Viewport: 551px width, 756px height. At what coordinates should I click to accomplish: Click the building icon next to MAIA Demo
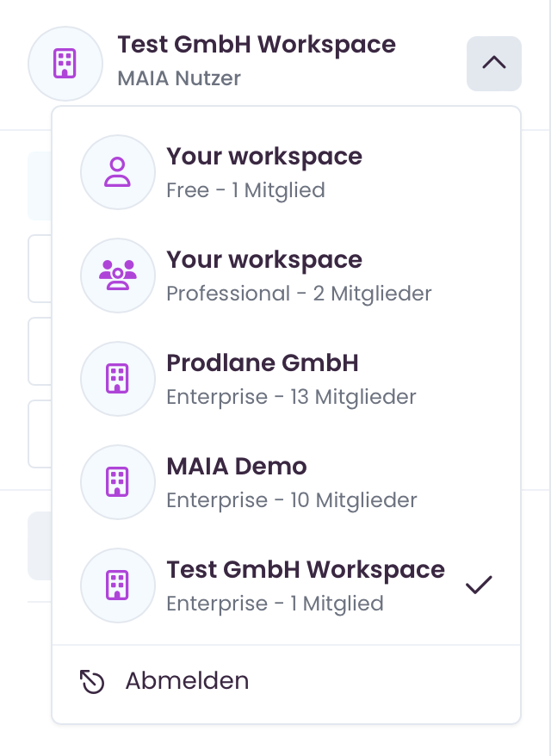click(x=118, y=481)
